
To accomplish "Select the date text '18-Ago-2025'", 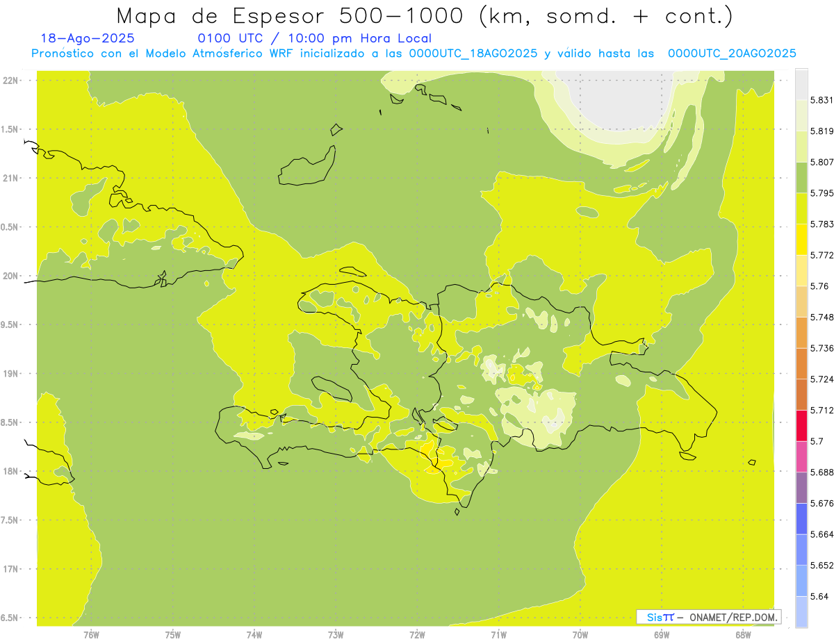I will click(88, 39).
